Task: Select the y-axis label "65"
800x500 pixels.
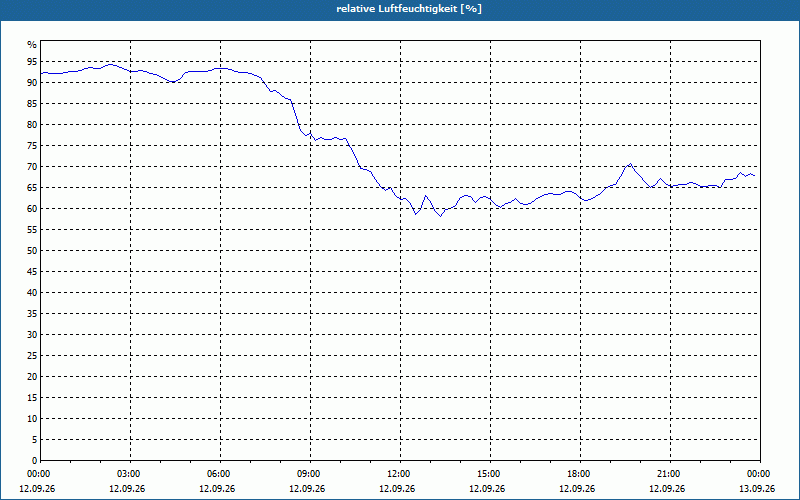Action: 32,188
